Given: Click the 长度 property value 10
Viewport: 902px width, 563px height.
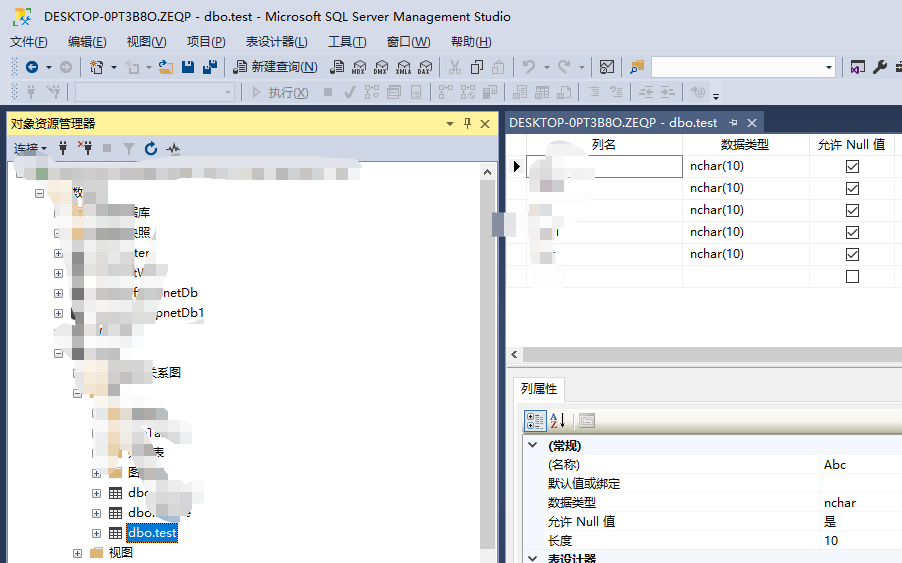Looking at the screenshot, I should [x=831, y=541].
